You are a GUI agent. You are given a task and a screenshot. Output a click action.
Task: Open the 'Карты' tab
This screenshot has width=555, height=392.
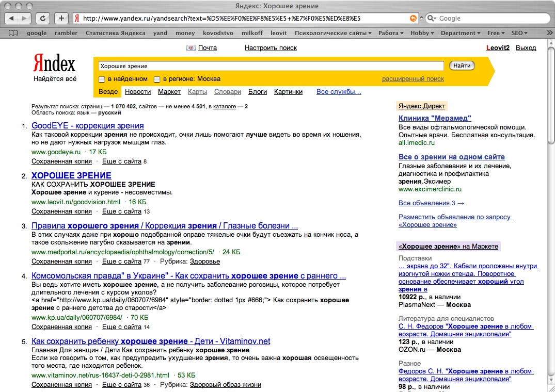coord(198,91)
